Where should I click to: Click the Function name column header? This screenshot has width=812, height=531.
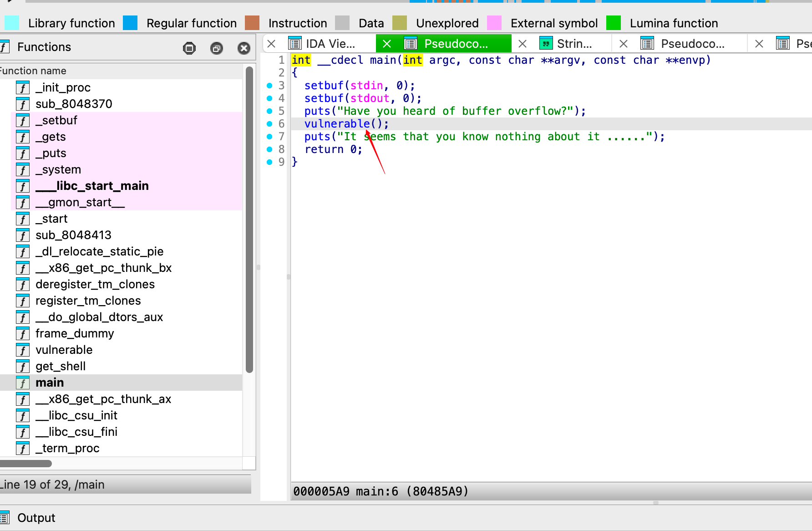click(x=121, y=71)
